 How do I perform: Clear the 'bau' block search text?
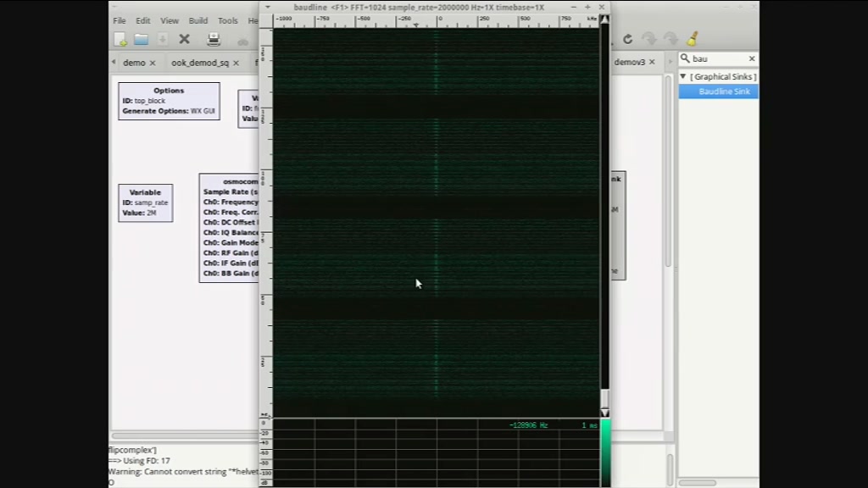tap(752, 58)
